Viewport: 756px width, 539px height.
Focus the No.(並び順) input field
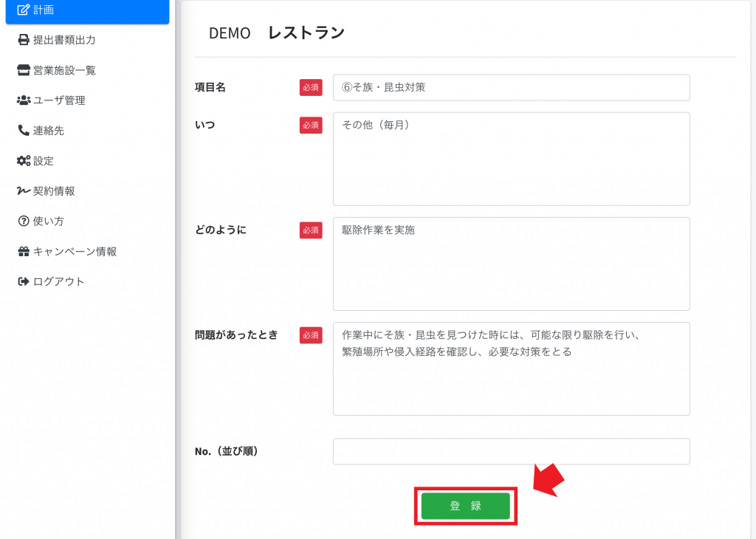511,451
